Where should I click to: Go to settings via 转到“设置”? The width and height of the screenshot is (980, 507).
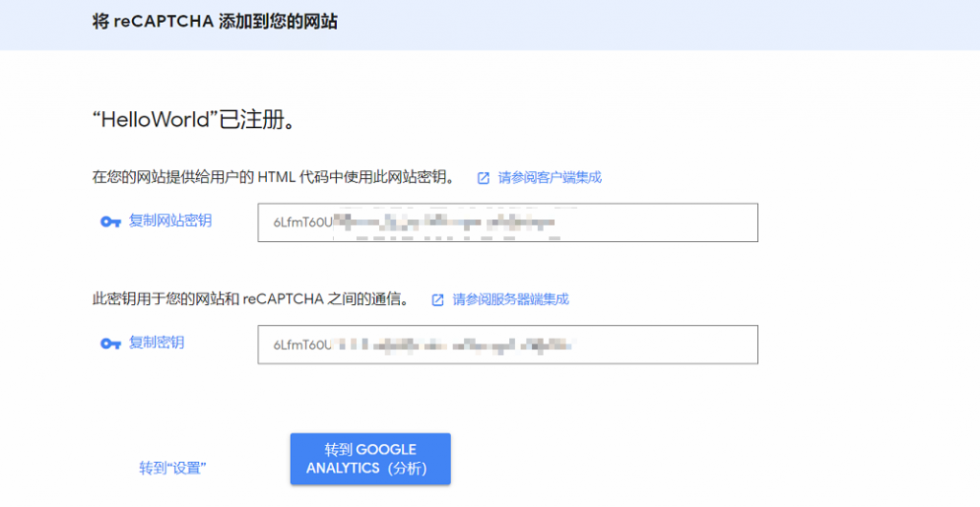point(172,468)
